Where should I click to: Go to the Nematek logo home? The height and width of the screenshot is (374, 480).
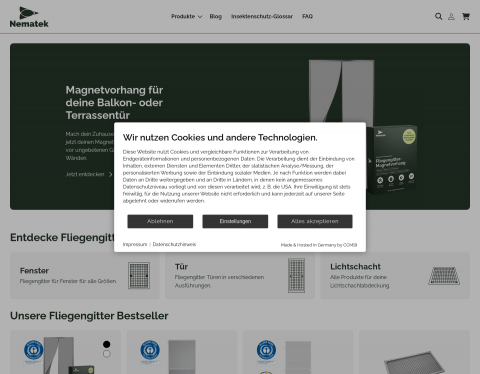pyautogui.click(x=29, y=17)
